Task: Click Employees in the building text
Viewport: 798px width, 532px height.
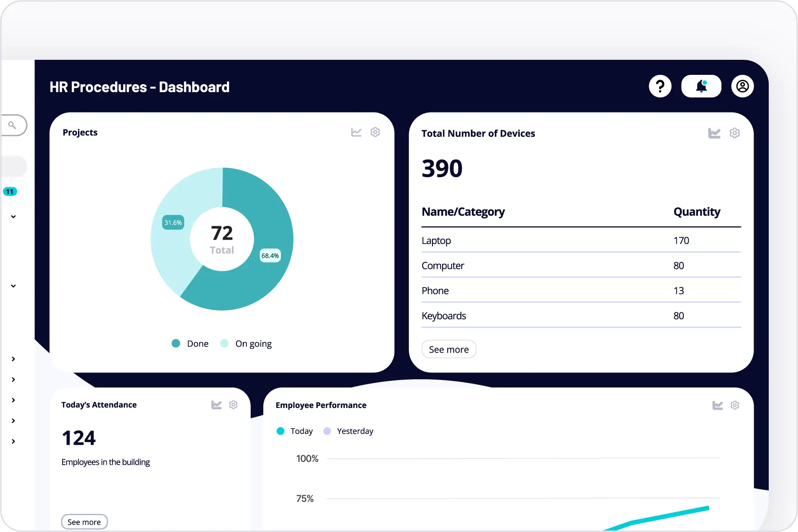Action: point(106,462)
